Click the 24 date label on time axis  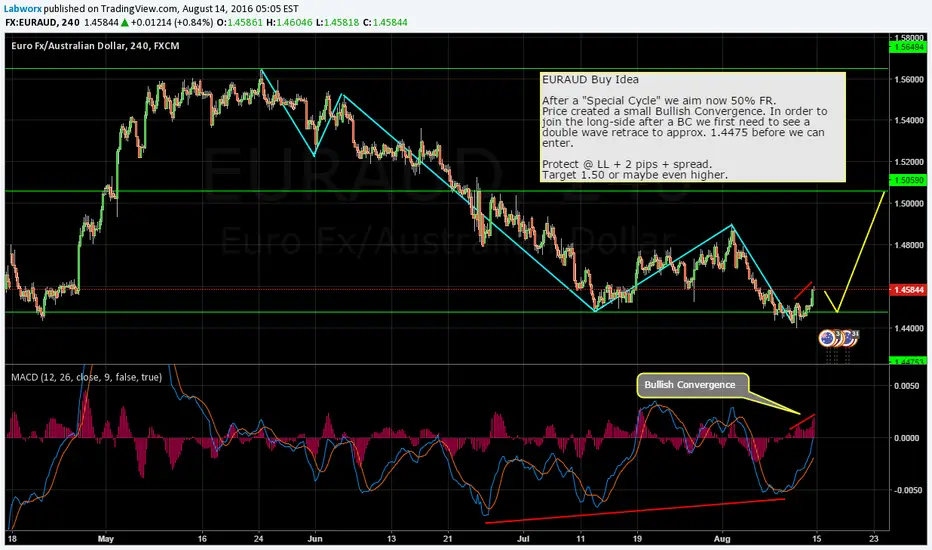pyautogui.click(x=258, y=539)
